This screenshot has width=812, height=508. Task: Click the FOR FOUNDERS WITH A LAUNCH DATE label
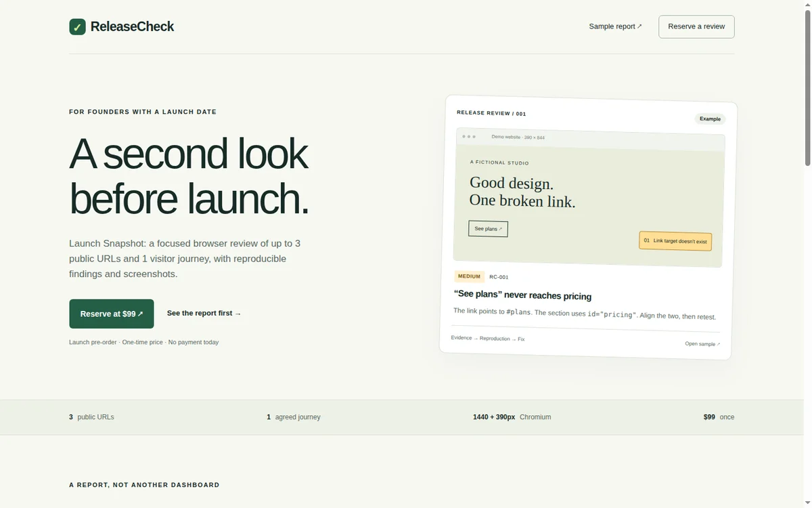[x=143, y=112]
